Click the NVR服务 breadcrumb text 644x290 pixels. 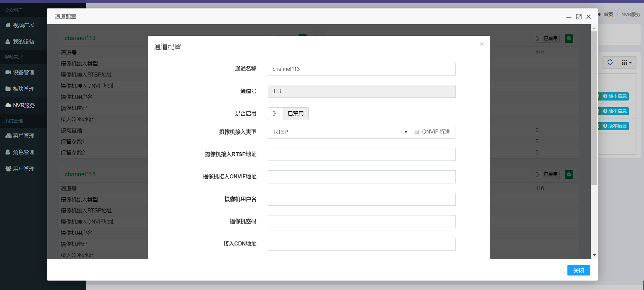tap(631, 14)
